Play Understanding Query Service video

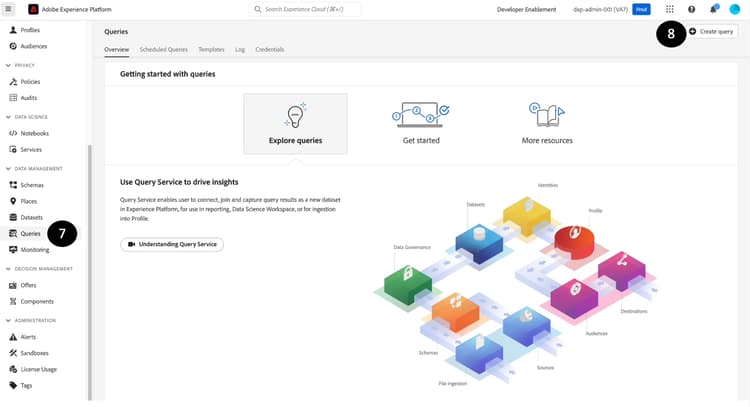[x=172, y=244]
